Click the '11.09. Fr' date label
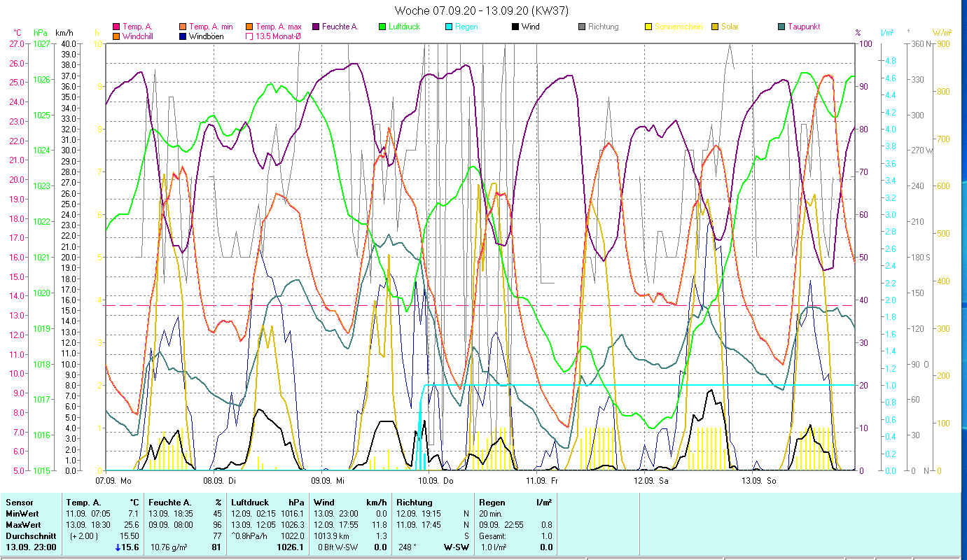Image resolution: width=967 pixels, height=560 pixels. [x=542, y=481]
